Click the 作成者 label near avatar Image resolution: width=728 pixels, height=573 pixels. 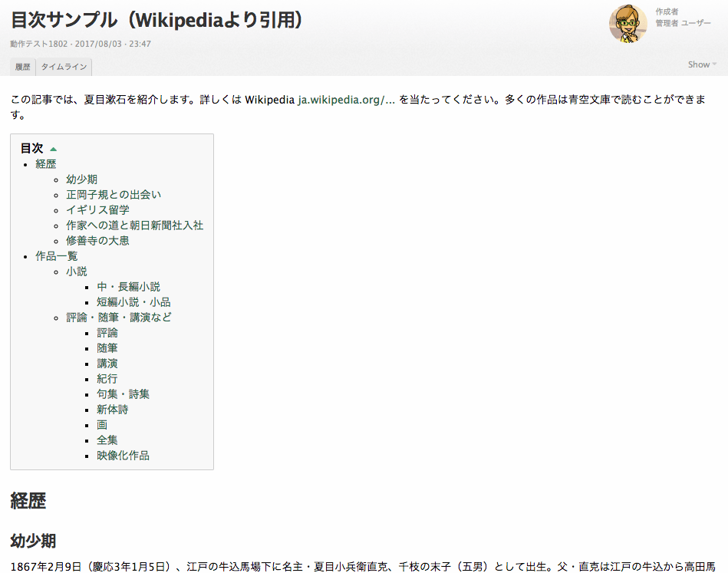[667, 12]
